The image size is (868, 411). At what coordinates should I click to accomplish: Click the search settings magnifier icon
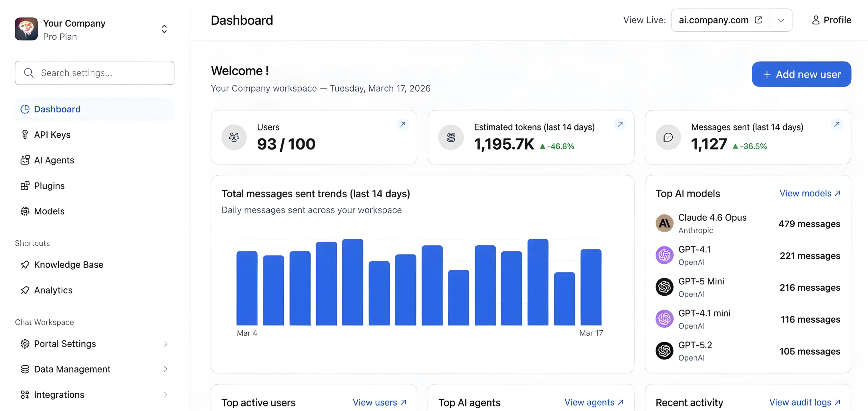click(x=29, y=73)
